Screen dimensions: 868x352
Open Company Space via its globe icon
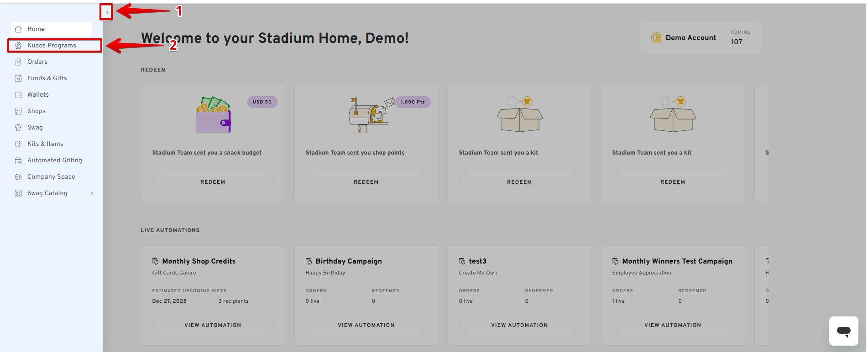(x=18, y=176)
